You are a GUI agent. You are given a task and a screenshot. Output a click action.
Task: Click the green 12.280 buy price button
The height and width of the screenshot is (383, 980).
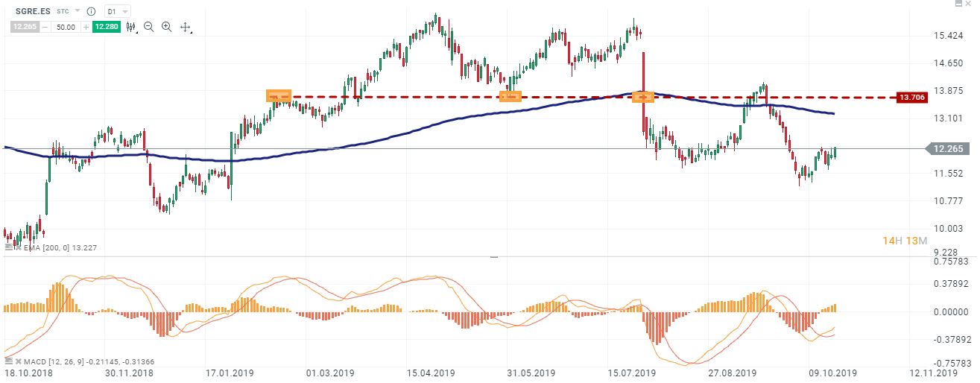(107, 27)
